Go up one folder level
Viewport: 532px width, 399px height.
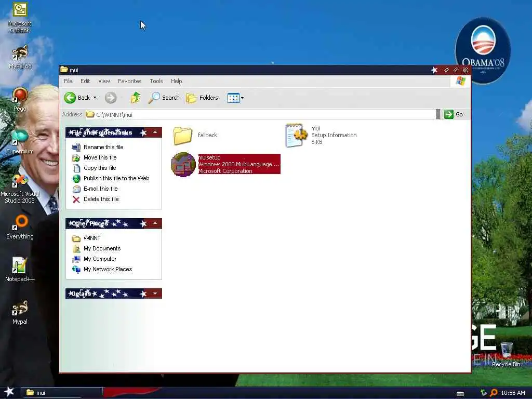(x=136, y=98)
